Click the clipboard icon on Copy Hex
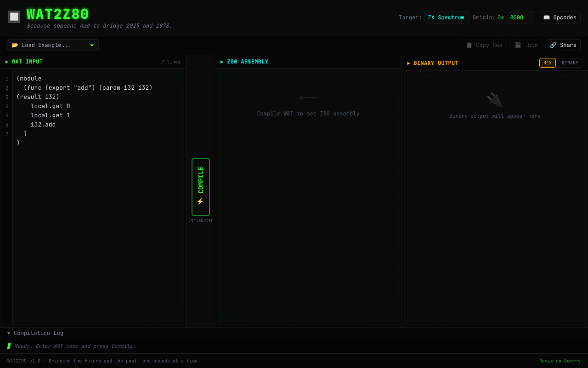Screen dimensions: 588x368 [x=469, y=45]
